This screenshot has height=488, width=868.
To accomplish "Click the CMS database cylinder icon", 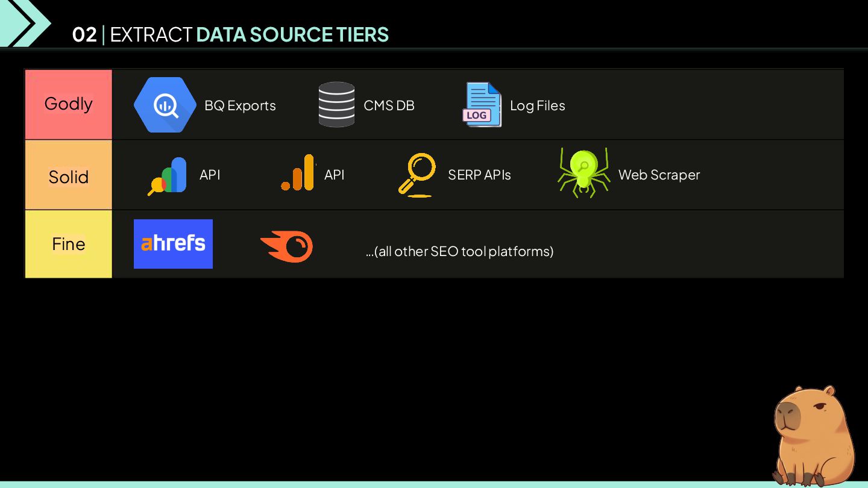I will coord(336,105).
